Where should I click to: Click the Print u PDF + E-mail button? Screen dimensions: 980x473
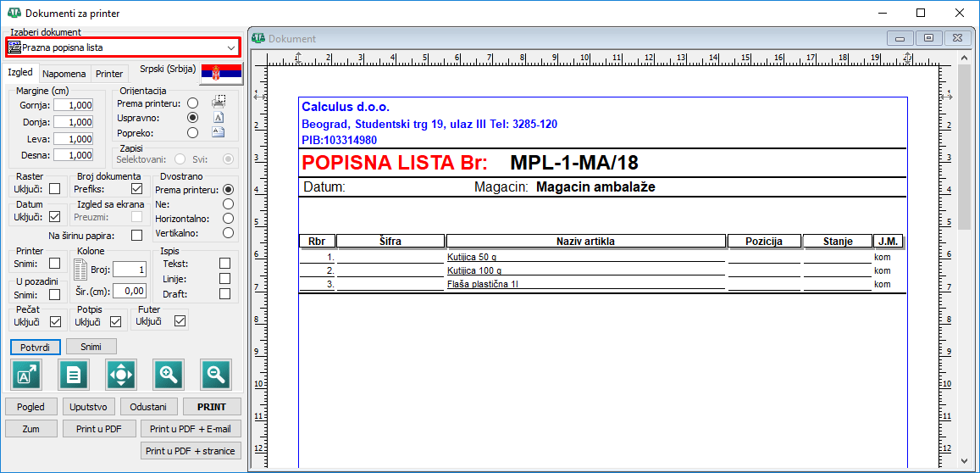[191, 429]
